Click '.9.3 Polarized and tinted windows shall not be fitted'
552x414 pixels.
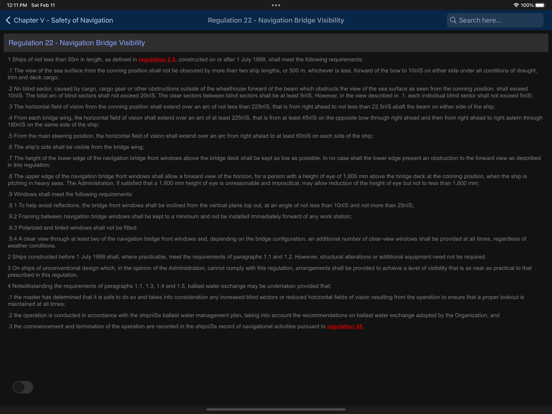[x=73, y=228]
